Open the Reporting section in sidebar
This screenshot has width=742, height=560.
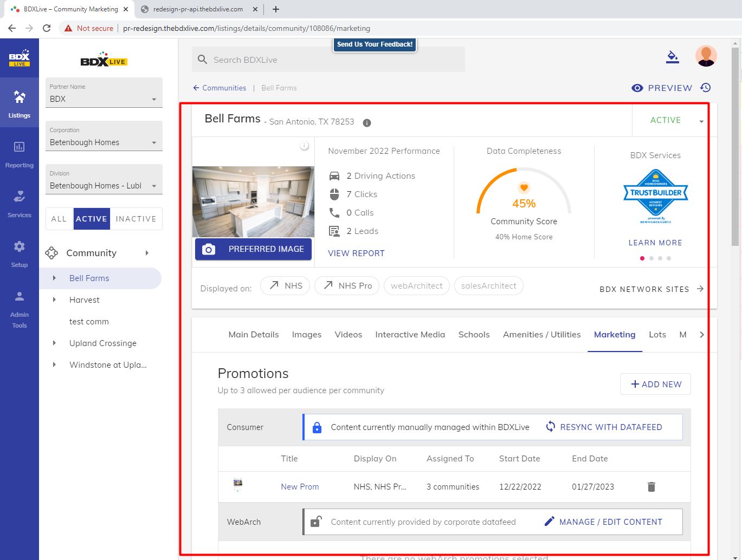pyautogui.click(x=19, y=154)
